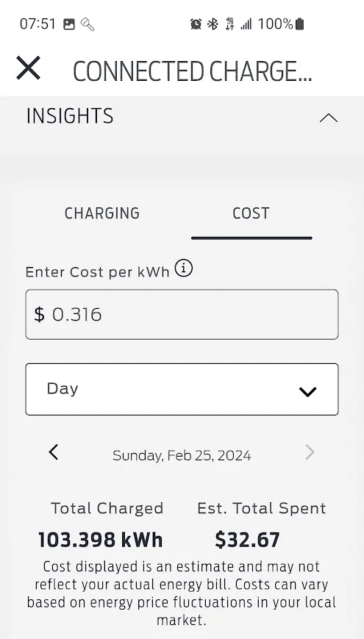Tap the 103.398 kWh total charged value
The height and width of the screenshot is (639, 364).
pos(100,540)
